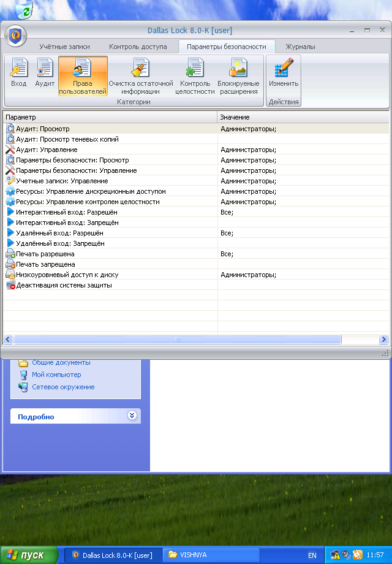Open Контроль целостности category
The height and width of the screenshot is (564, 392).
(195, 76)
